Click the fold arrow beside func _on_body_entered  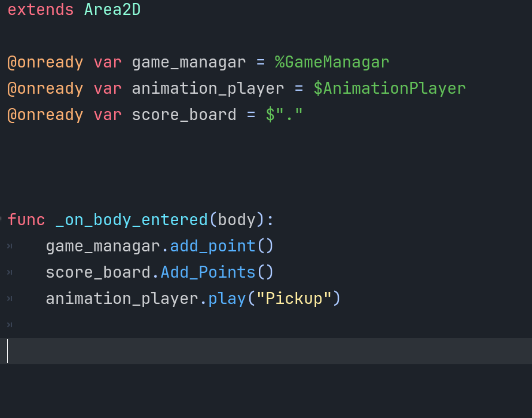pos(1,219)
